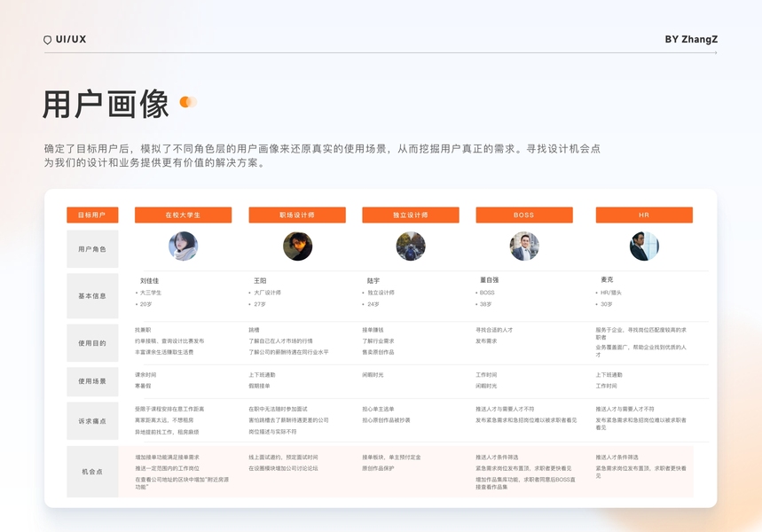Click the name 刘佳佳

pos(149,281)
